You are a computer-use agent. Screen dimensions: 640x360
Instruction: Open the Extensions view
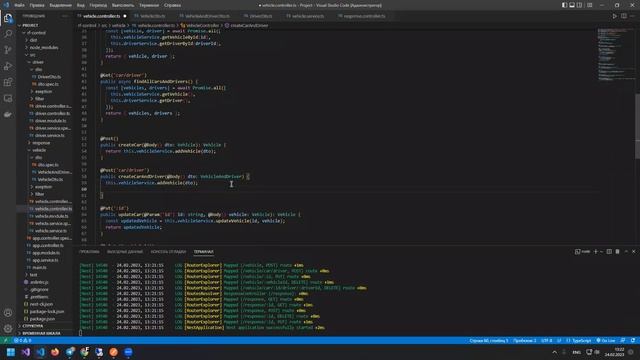pos(8,82)
